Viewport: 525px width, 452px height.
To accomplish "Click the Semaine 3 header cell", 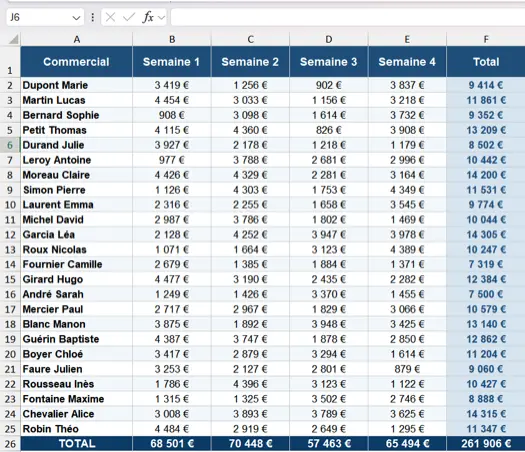I will click(x=329, y=62).
